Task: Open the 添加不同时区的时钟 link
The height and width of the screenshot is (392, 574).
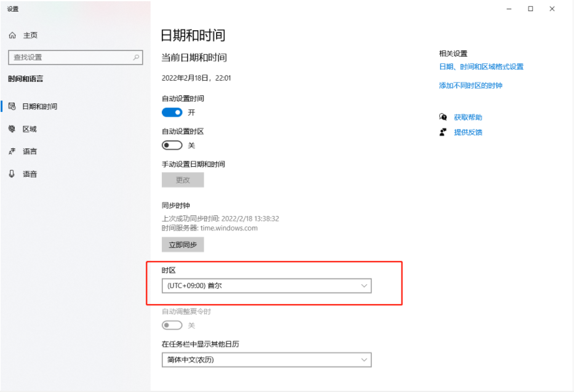Action: (x=471, y=86)
